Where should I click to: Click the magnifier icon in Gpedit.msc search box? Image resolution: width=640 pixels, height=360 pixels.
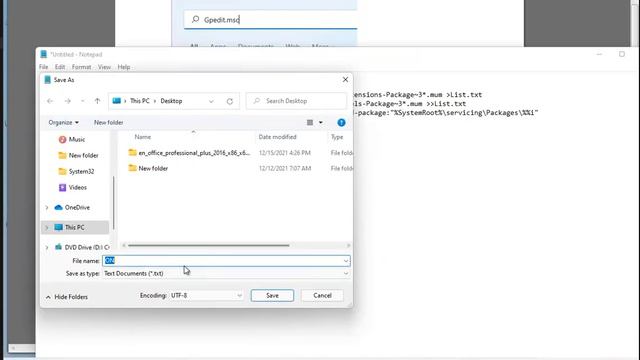coord(196,19)
